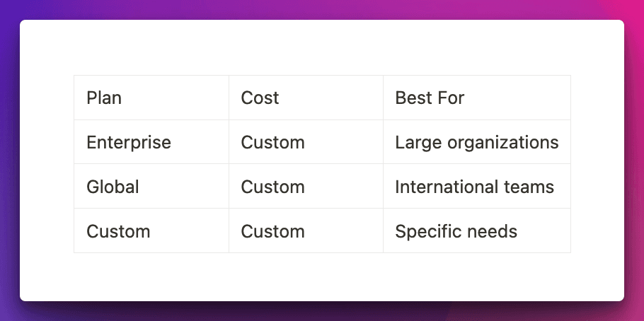Click the divider between Plan and Cost headers
The height and width of the screenshot is (321, 644).
(x=229, y=98)
